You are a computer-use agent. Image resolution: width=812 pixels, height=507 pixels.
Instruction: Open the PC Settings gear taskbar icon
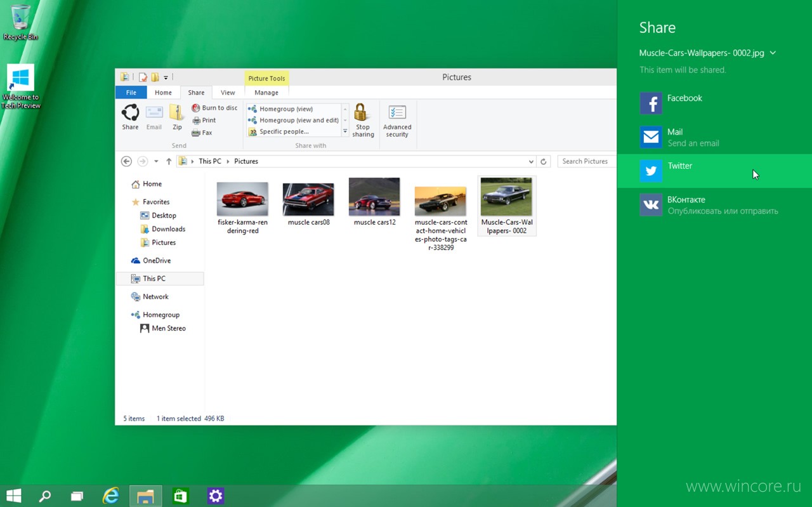[216, 496]
